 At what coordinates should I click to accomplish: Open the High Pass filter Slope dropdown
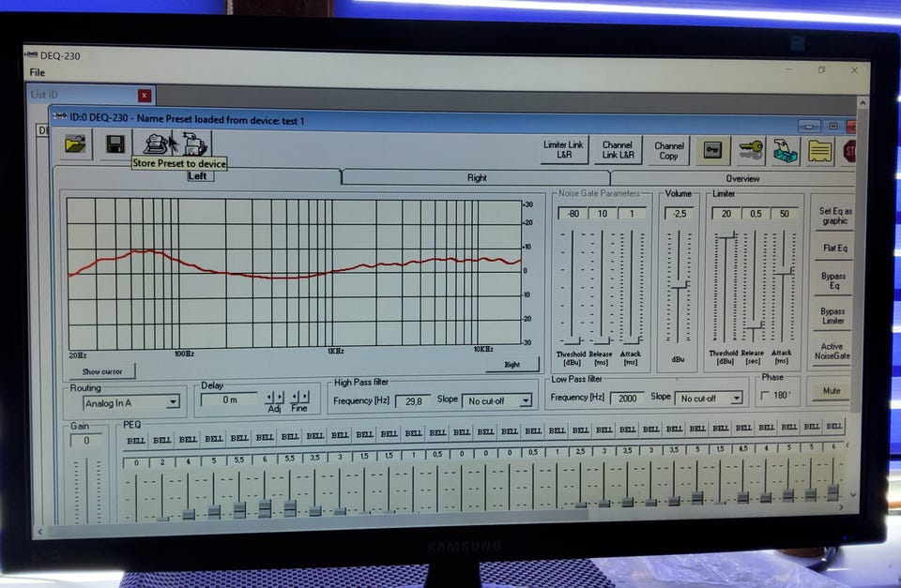(x=526, y=400)
